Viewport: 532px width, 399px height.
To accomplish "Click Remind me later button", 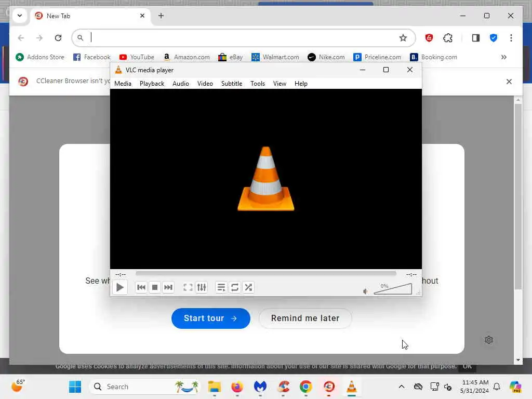I will [305, 318].
